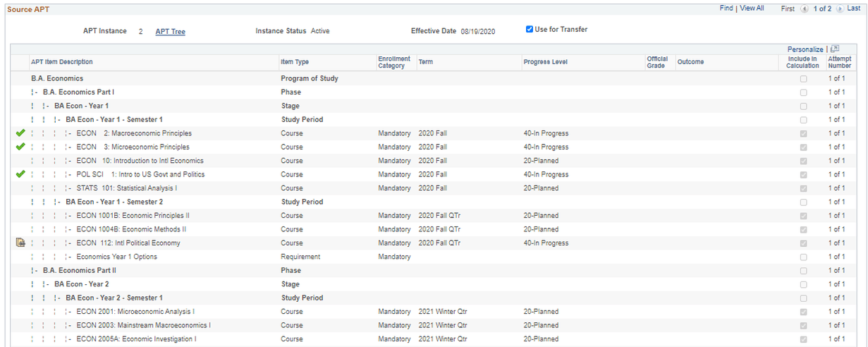Toggle Include in Calculation for Microeconomic Analysis I
This screenshot has height=347, width=868.
pos(803,312)
